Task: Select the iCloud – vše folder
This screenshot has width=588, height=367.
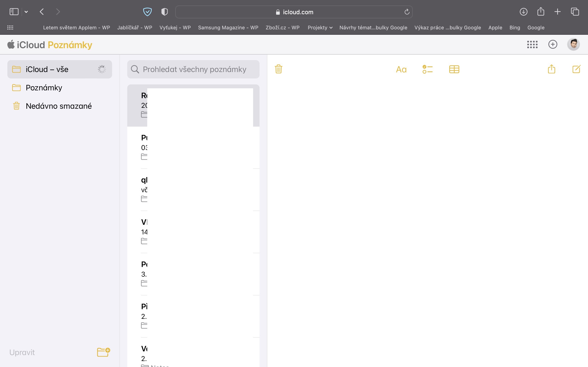Action: tap(47, 70)
